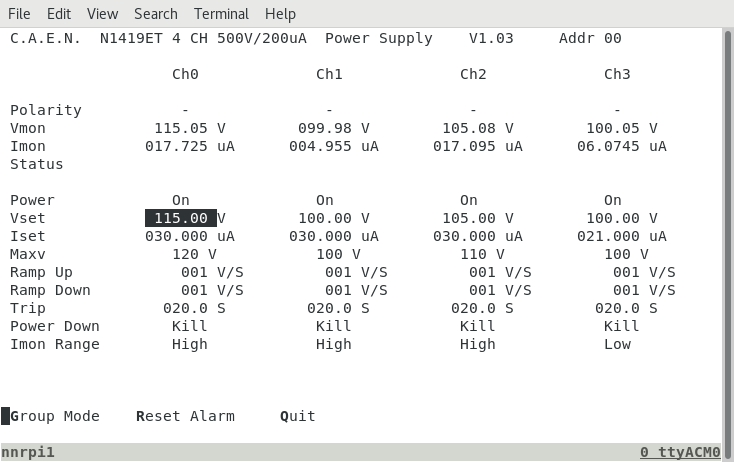Click Ch3 Power On value
The image size is (734, 462).
[x=613, y=200]
